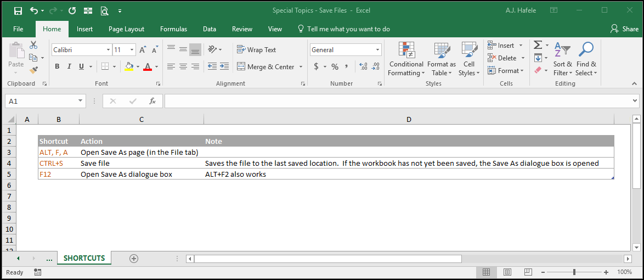
Task: Toggle Align Left alignment
Action: point(171,66)
